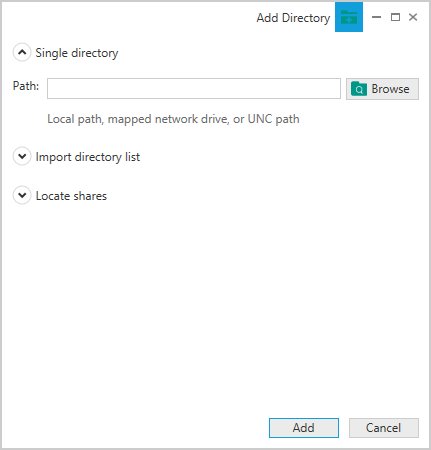Minimize the Add Directory window
This screenshot has width=431, height=450.
tap(376, 17)
